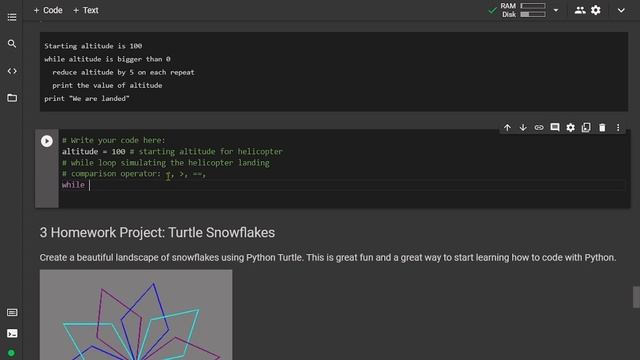
Task: Click the Turtle Snowflakes homework heading
Action: coord(157,233)
